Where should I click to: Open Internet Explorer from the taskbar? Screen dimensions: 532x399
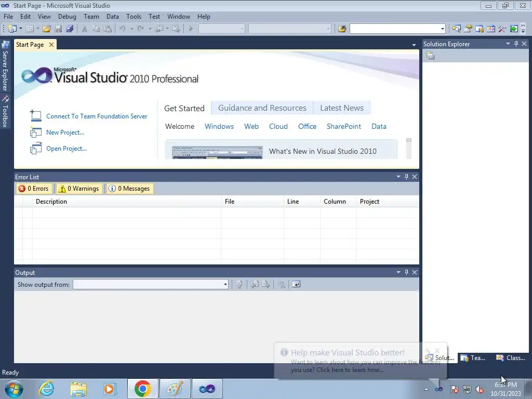(x=46, y=389)
